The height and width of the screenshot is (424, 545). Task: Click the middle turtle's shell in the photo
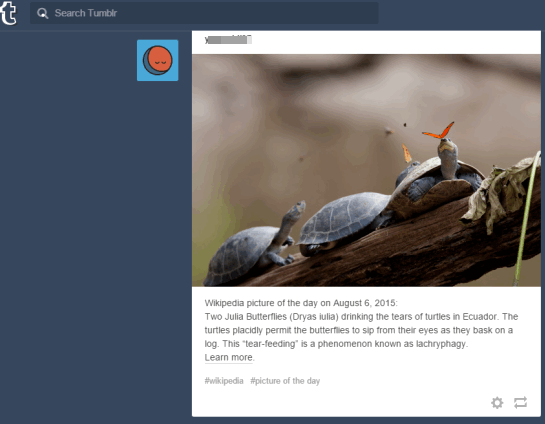(344, 217)
